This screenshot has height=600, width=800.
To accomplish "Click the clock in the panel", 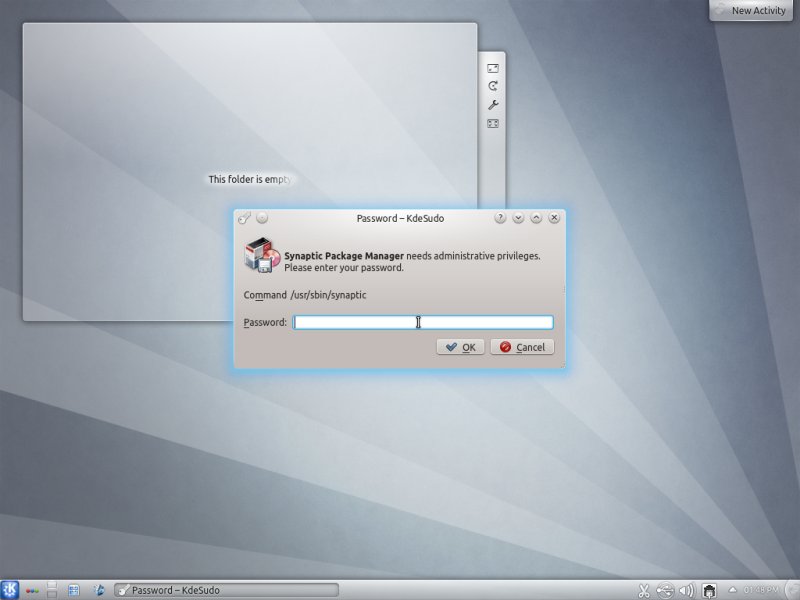I will pyautogui.click(x=761, y=590).
